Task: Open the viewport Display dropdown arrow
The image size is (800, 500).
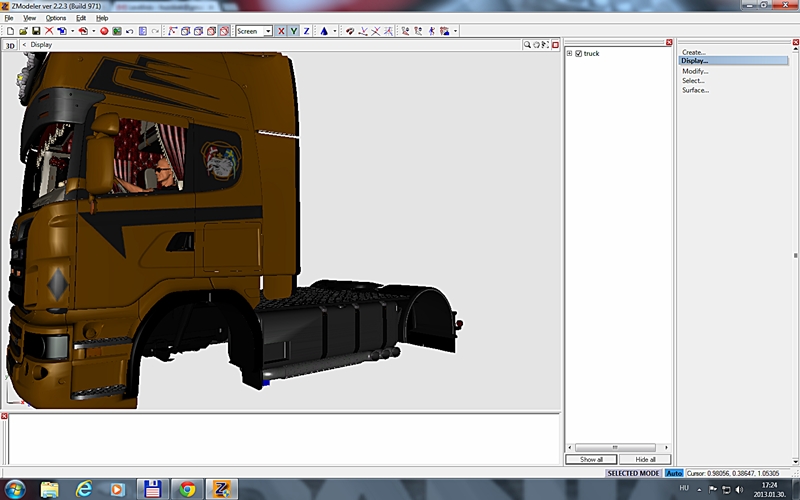Action: [x=24, y=44]
